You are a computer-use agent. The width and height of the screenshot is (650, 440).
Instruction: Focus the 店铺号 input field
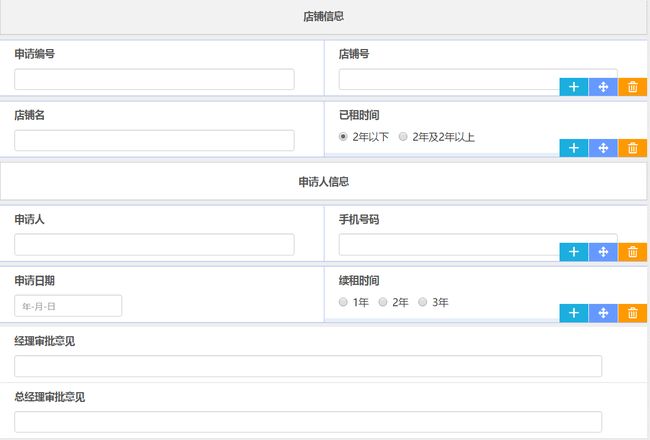(478, 79)
